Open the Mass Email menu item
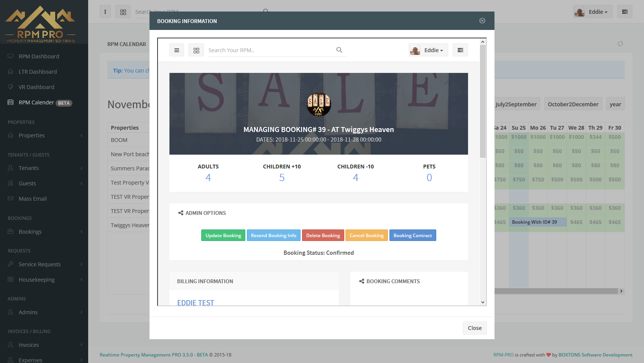644x363 pixels. [44, 199]
